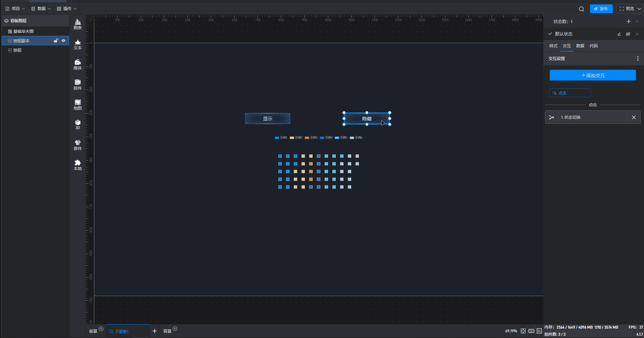The height and width of the screenshot is (338, 644).
Task: Delete the 默认状态 state
Action: coord(637,34)
